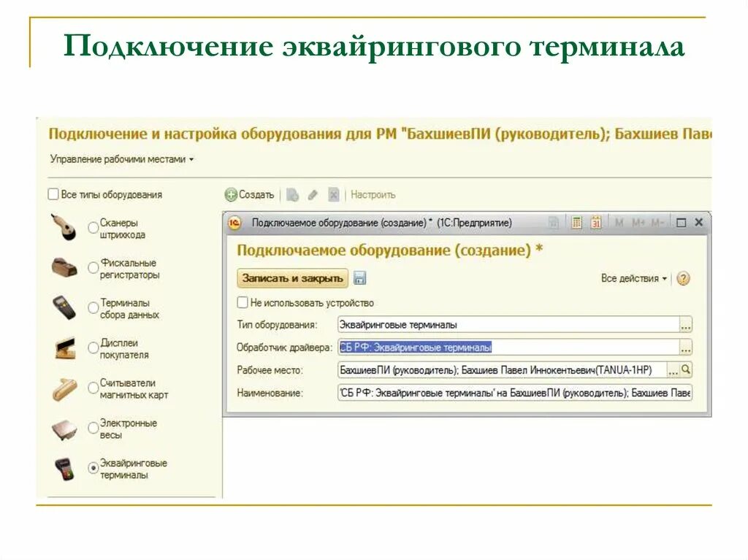The width and height of the screenshot is (748, 560).
Task: Click the acquiring terminal device icon
Action: (x=64, y=469)
